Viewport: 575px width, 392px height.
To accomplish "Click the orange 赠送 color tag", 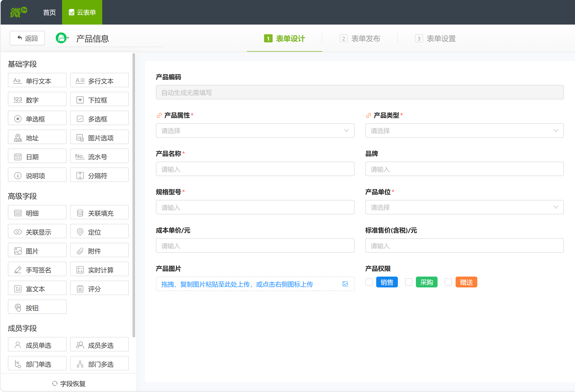I will click(x=466, y=282).
